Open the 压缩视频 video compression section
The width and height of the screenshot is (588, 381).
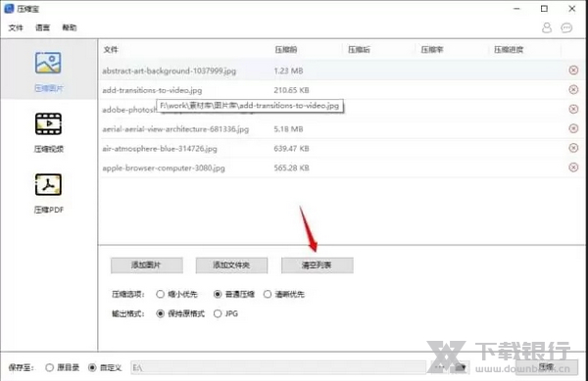coord(49,132)
